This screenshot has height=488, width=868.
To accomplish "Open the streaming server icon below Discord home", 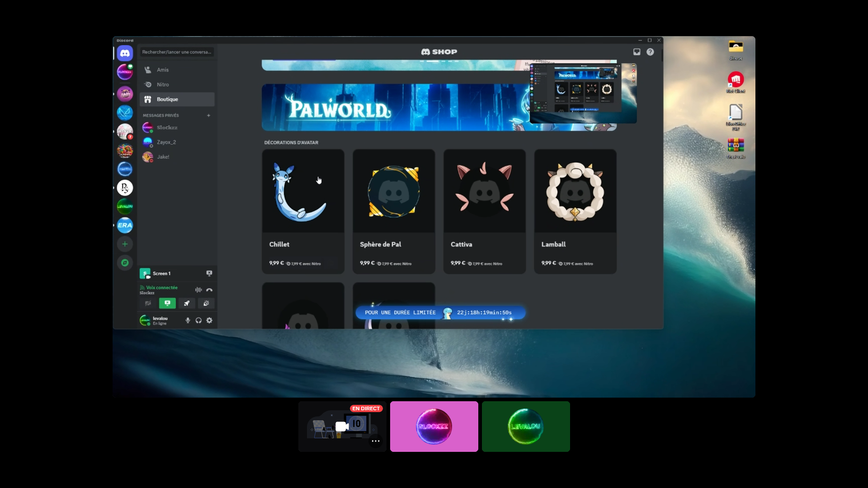I will [125, 72].
